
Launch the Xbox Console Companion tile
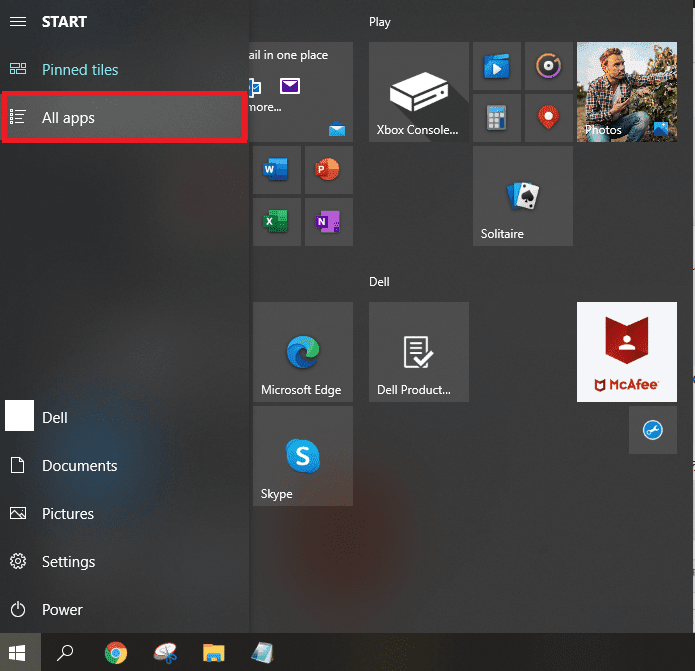(419, 92)
